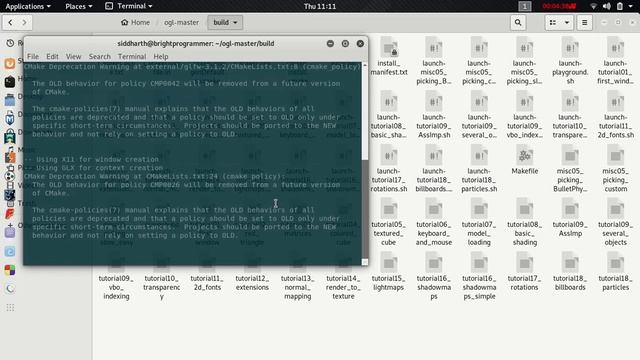
Task: Select the tutorial05_textured_cube executable icon
Action: [389, 209]
